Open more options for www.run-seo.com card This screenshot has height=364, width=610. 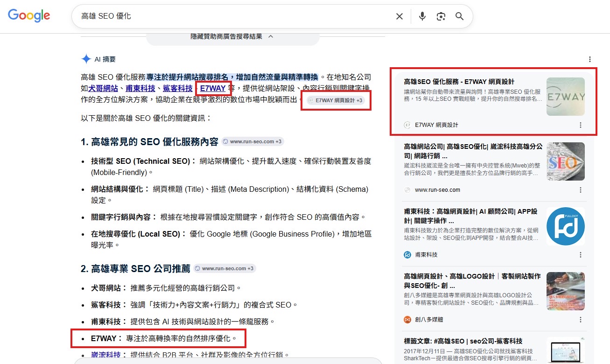pyautogui.click(x=581, y=190)
